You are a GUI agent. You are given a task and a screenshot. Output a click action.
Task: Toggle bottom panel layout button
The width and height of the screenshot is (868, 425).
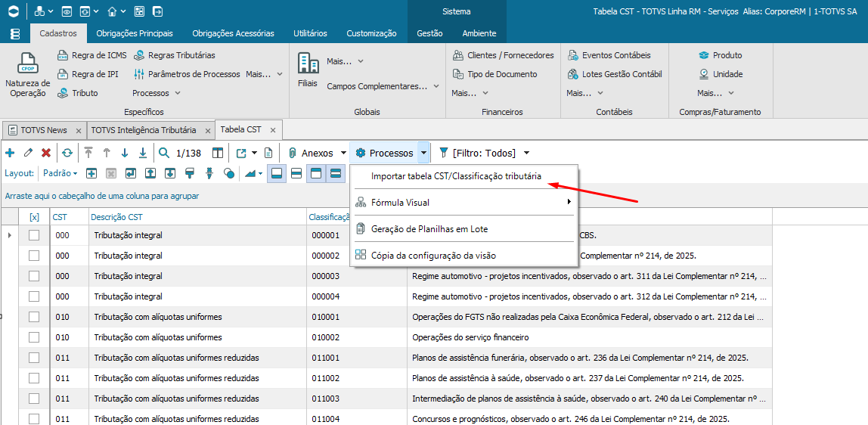click(x=276, y=173)
